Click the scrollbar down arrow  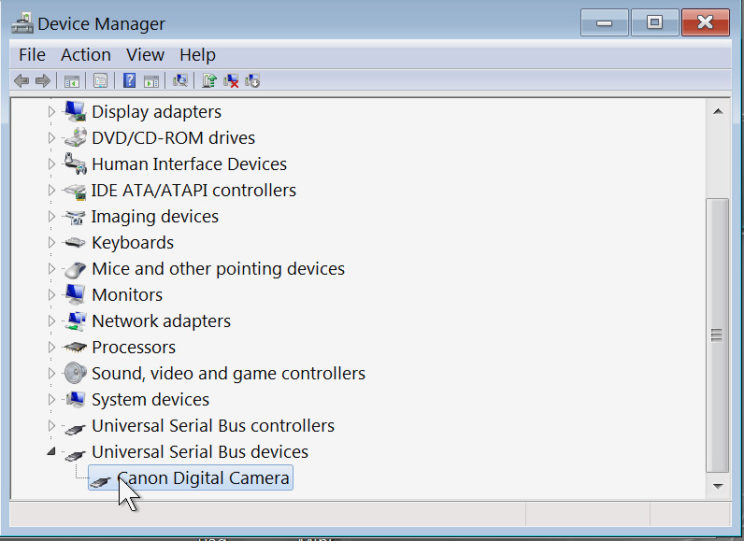click(x=718, y=486)
